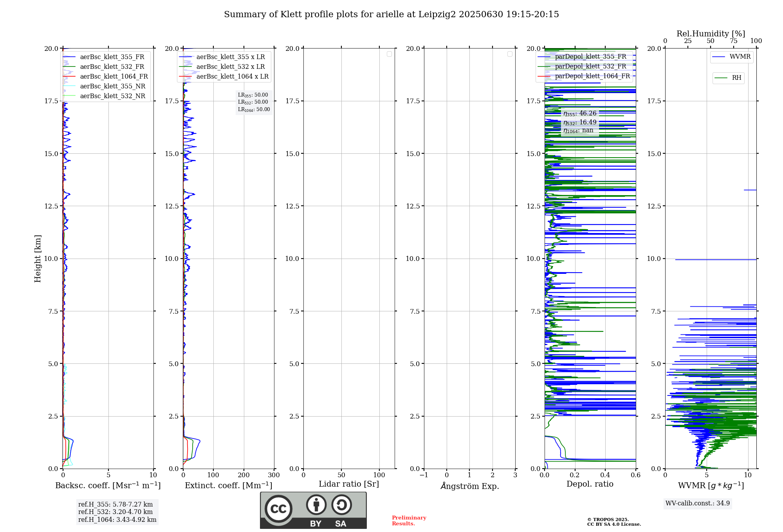Screen dimensions: 783x532
Task: Click the WVMR [g*kg⁻¹] axis label
Action: click(711, 485)
